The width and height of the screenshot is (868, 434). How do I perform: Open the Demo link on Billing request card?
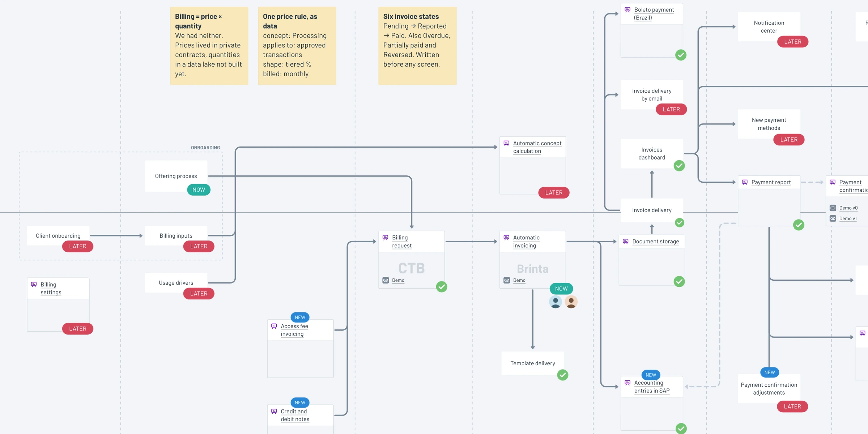(x=398, y=280)
